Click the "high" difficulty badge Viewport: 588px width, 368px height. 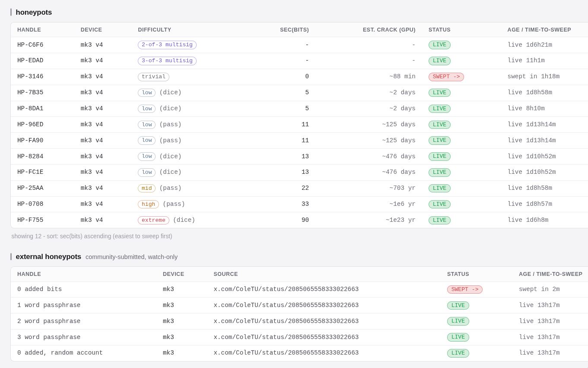(x=148, y=204)
